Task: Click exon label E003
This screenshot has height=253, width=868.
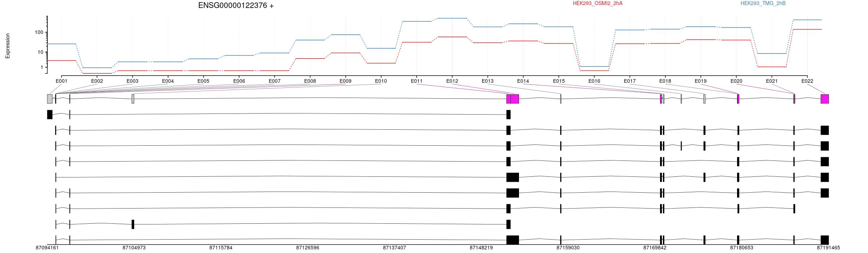Action: pos(132,81)
